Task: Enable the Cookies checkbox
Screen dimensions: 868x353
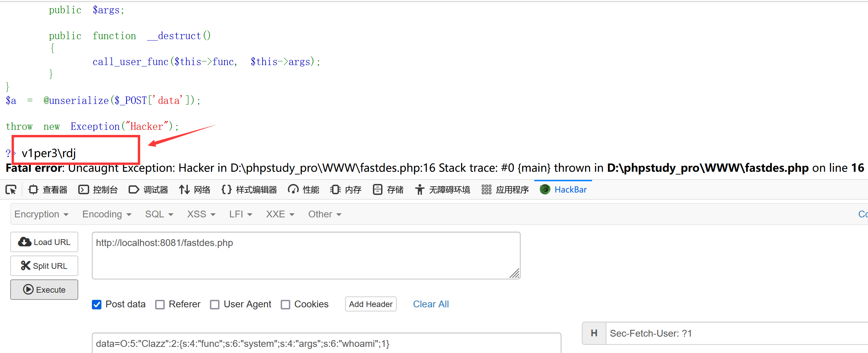Action: coord(285,304)
